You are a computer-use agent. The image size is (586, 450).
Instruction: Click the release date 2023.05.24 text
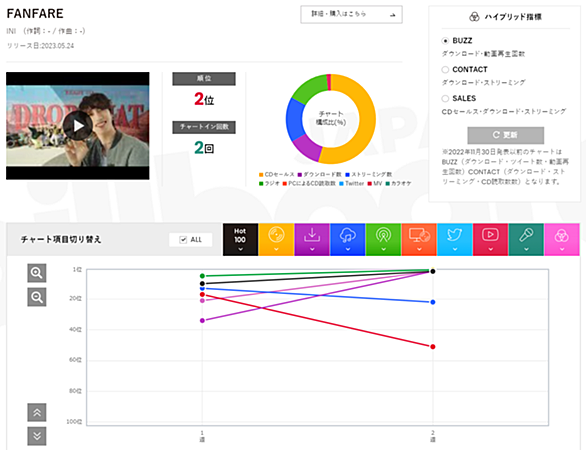click(40, 46)
